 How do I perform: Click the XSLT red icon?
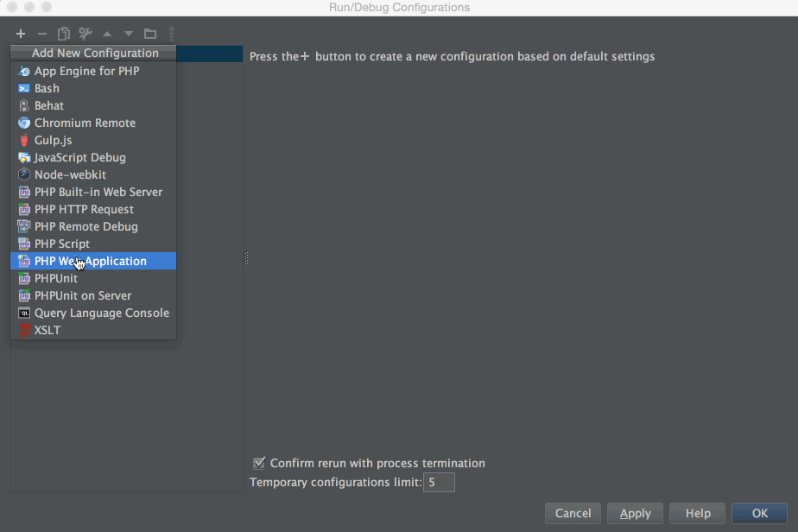[x=24, y=331]
